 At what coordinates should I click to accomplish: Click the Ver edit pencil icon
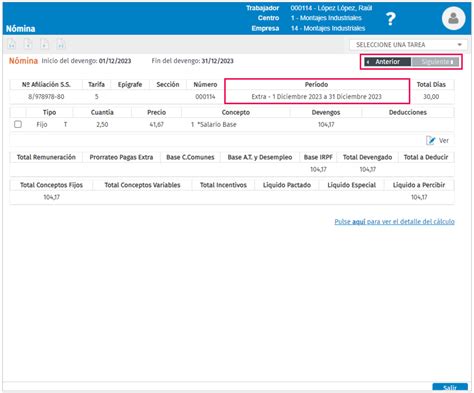(430, 141)
